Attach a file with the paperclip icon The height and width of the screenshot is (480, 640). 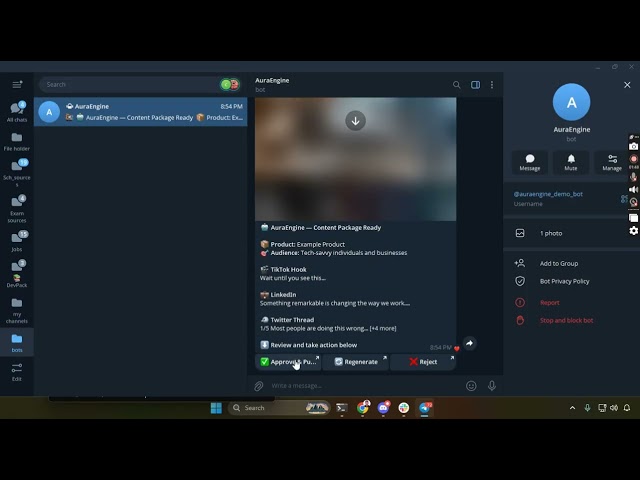[x=259, y=386]
